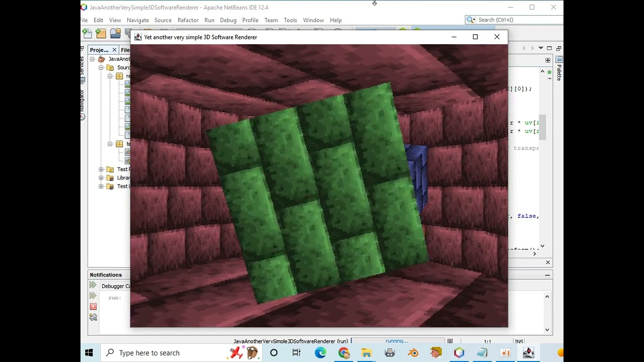Open the Debug menu
This screenshot has height=362, width=644.
(228, 20)
